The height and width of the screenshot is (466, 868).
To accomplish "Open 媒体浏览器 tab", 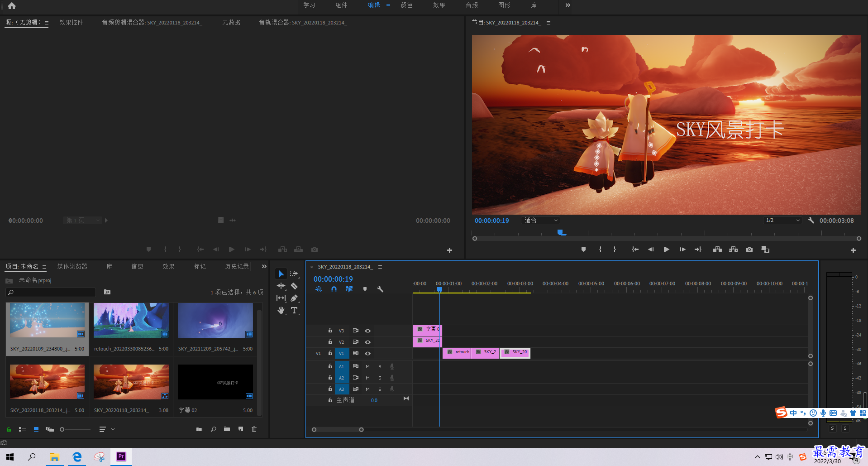I will pyautogui.click(x=72, y=266).
